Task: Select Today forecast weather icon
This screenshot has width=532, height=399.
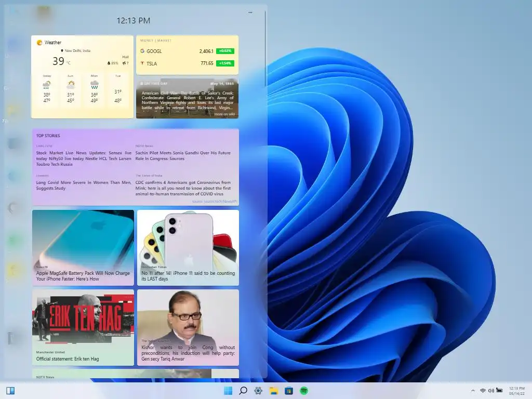Action: pyautogui.click(x=47, y=85)
